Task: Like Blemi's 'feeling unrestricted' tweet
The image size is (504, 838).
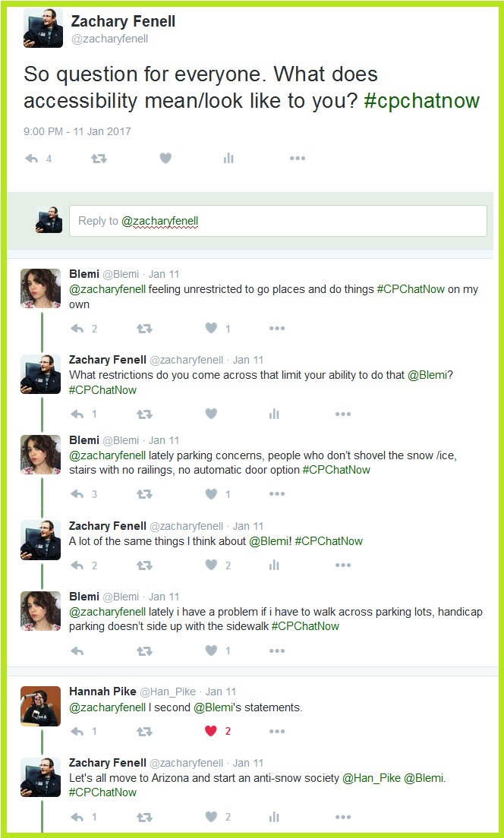Action: click(212, 328)
